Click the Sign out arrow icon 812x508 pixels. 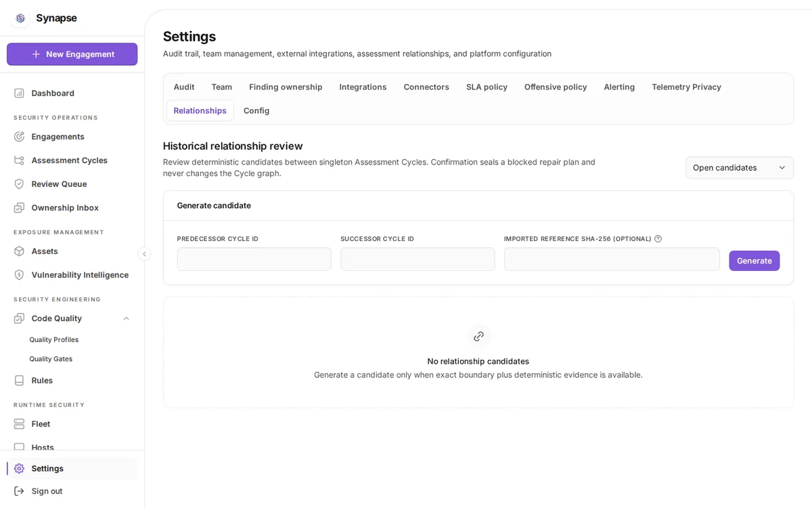tap(19, 490)
